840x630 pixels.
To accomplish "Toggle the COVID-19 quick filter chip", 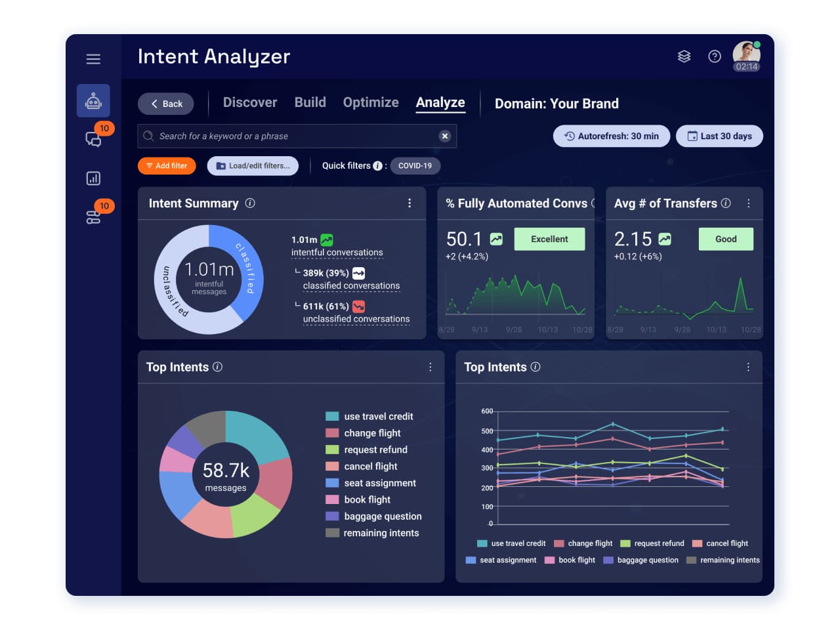I will pos(415,166).
